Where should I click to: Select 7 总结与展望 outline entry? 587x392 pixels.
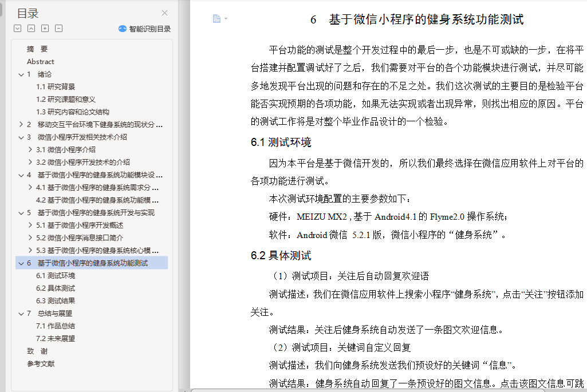coord(49,314)
